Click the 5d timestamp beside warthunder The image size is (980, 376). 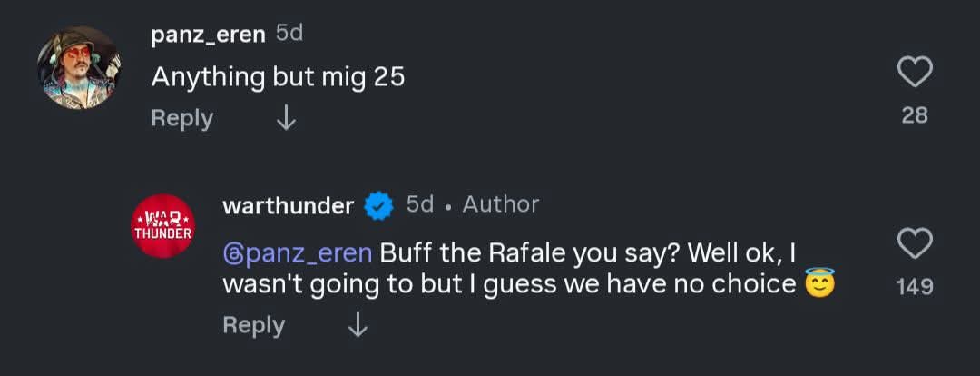[x=419, y=205]
